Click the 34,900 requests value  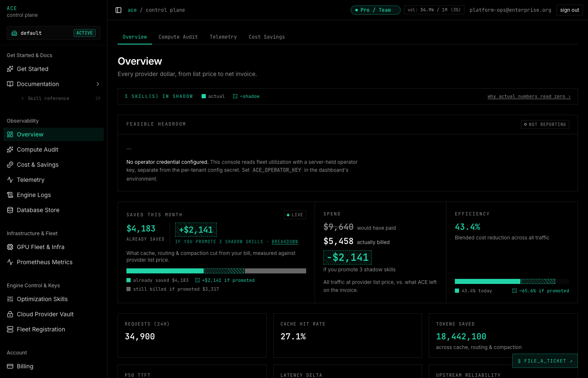click(140, 336)
